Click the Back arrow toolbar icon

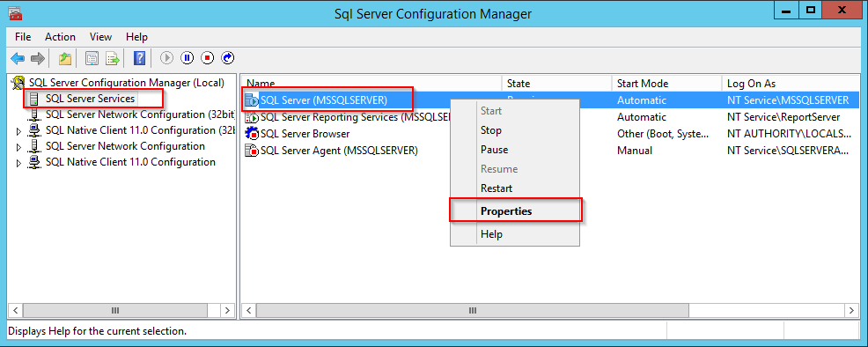coord(18,57)
